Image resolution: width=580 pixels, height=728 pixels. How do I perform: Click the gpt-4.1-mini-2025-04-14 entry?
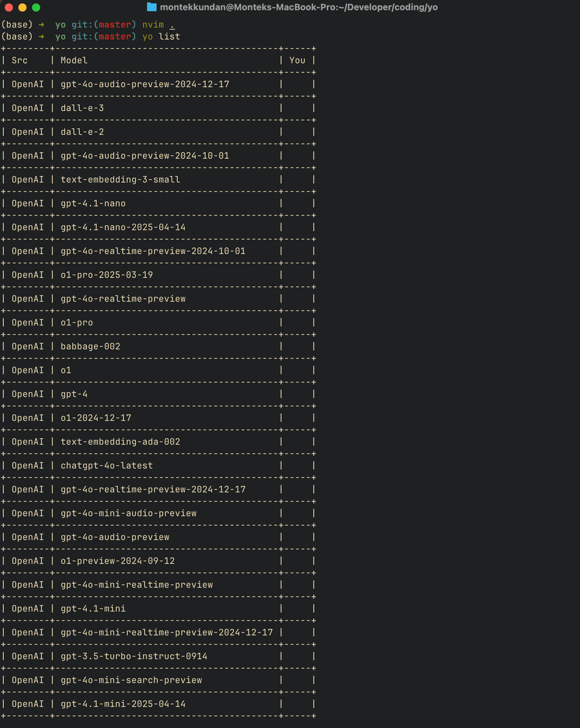coord(123,704)
